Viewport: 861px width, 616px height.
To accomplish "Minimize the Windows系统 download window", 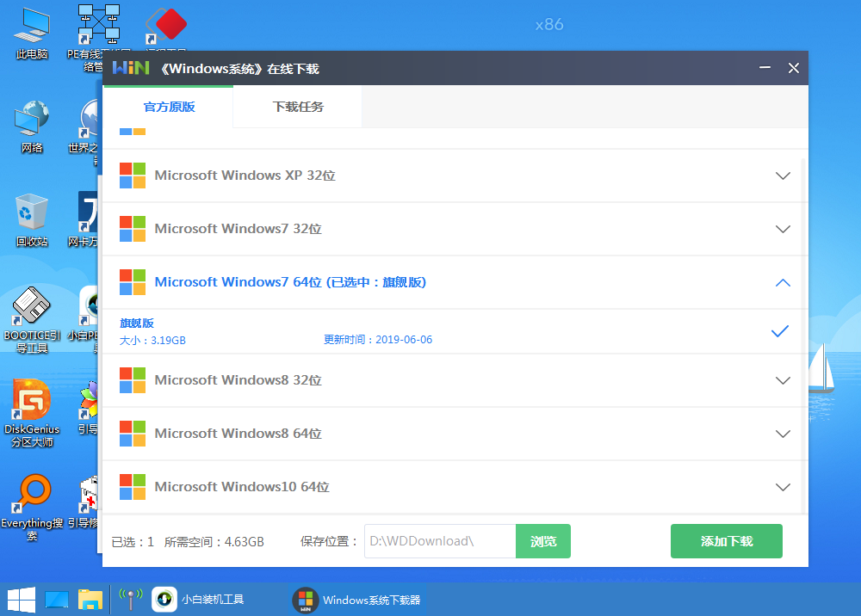I will tap(765, 68).
